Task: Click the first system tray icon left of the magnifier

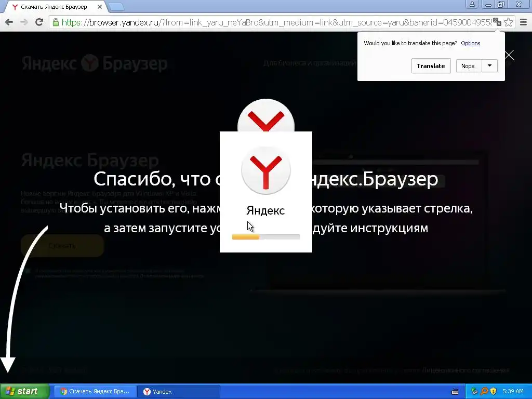Action: tap(474, 392)
